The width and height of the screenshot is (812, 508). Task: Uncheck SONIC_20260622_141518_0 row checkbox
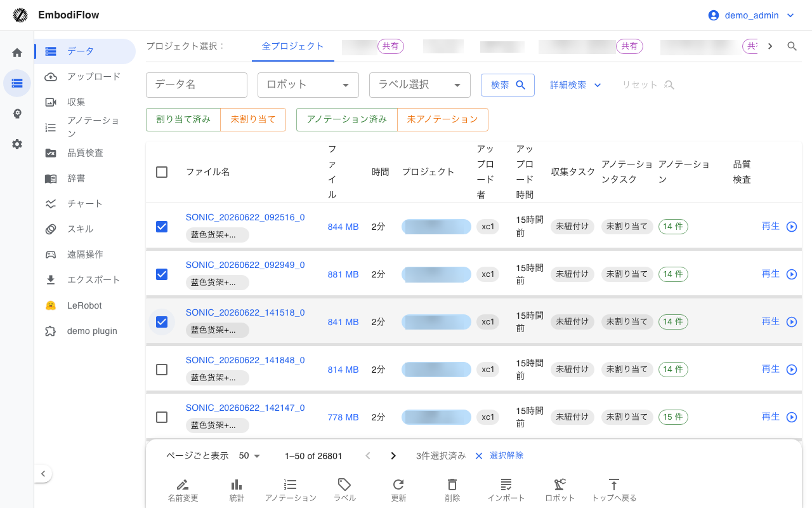[x=162, y=321]
